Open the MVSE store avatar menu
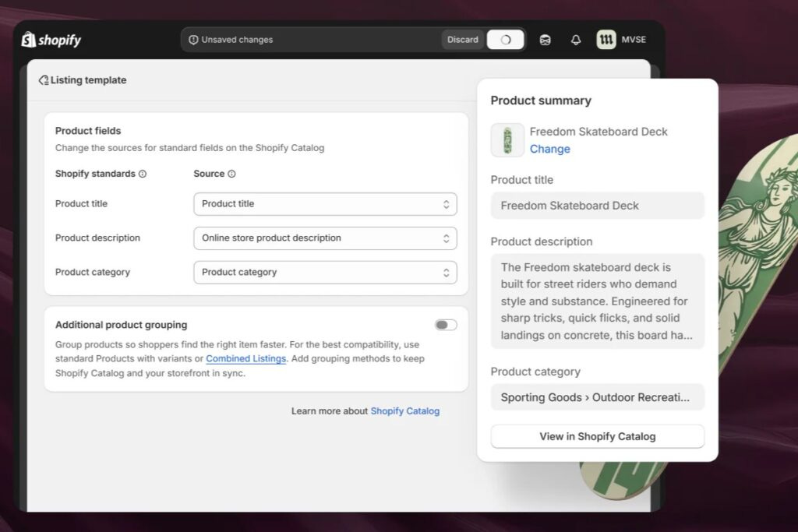The height and width of the screenshot is (532, 798). click(x=606, y=40)
